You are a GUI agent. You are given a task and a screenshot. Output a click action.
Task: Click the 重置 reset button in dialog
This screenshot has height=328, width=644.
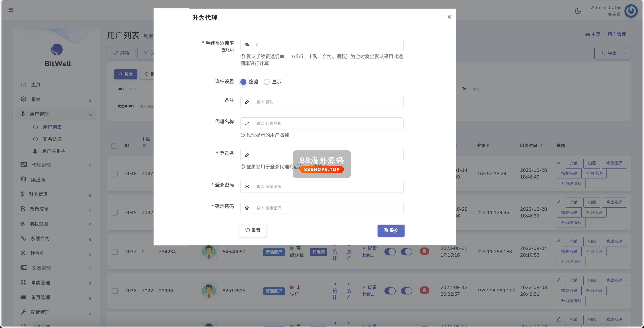pyautogui.click(x=253, y=230)
